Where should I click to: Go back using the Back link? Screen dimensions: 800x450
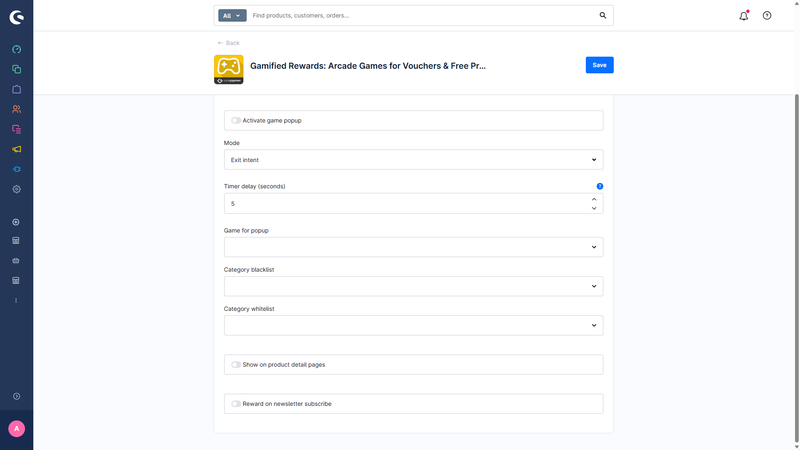coord(229,43)
